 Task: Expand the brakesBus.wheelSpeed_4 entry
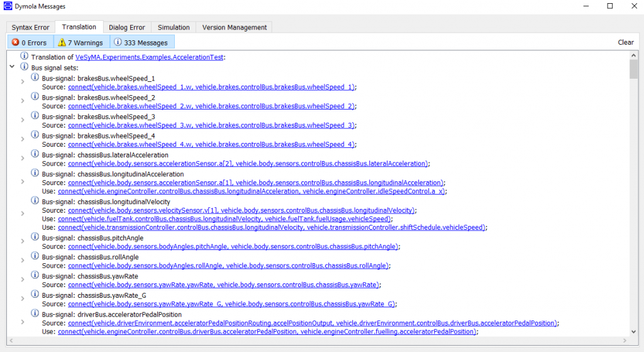pyautogui.click(x=23, y=139)
